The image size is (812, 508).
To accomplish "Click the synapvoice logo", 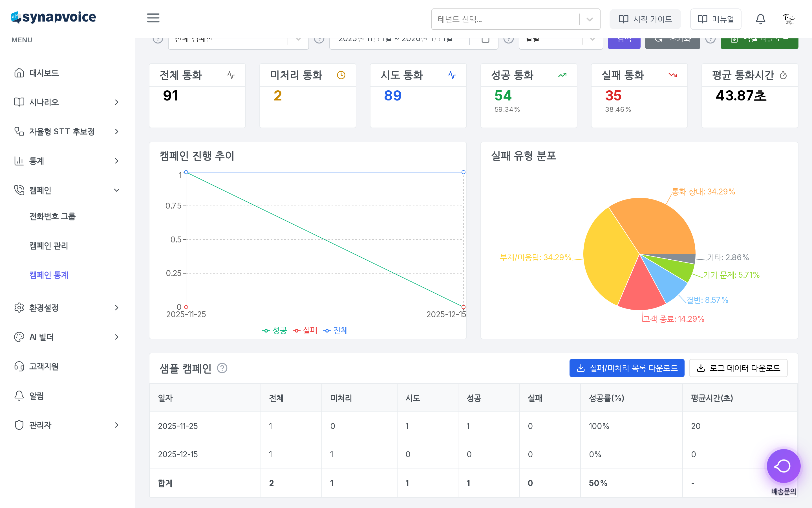I will pyautogui.click(x=54, y=17).
